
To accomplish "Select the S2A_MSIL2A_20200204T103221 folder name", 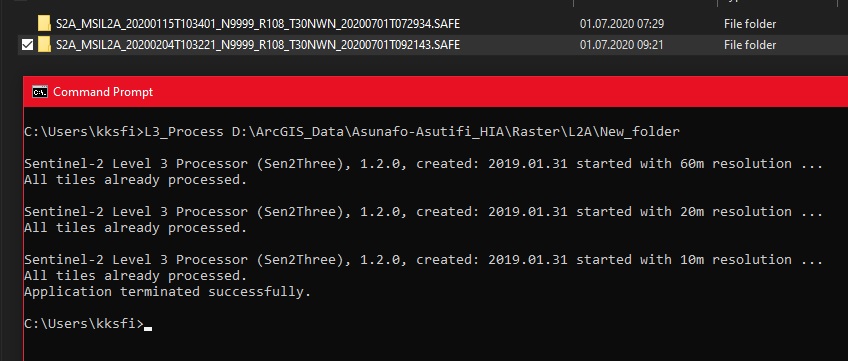I will (258, 45).
